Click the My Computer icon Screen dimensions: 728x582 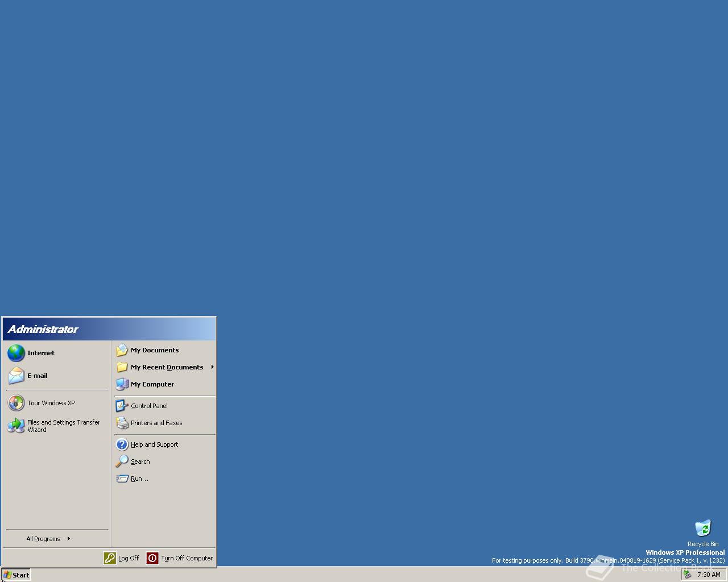(122, 384)
